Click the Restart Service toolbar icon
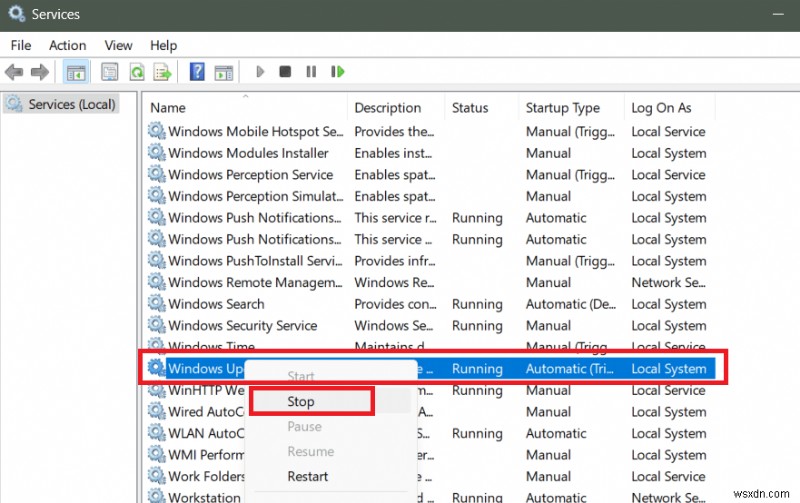Screen dimensions: 800x503 point(338,72)
